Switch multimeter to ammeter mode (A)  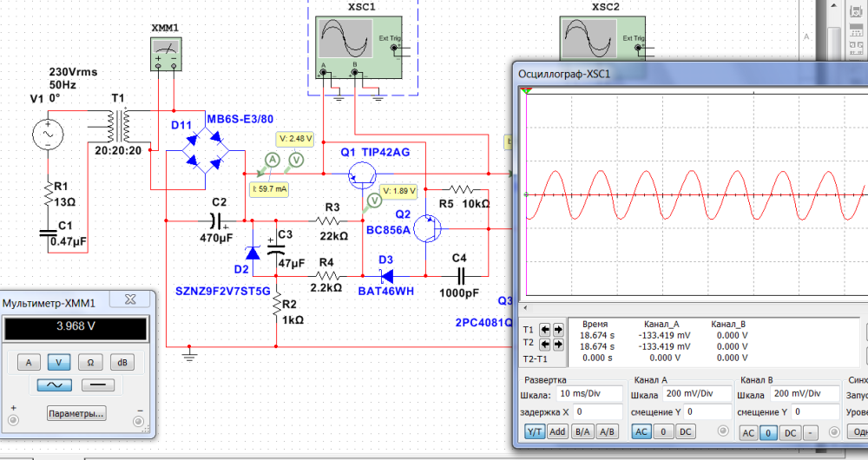28,362
